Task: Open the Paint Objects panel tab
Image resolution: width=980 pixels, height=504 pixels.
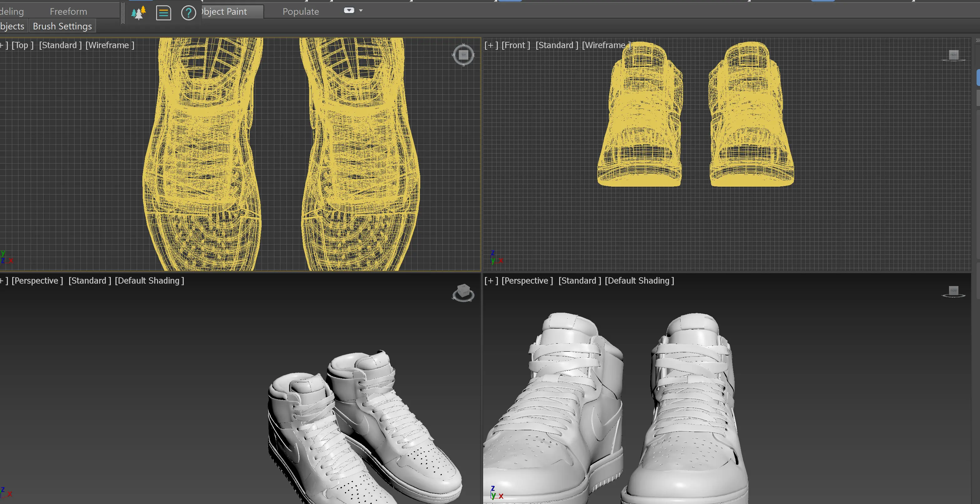Action: [12, 26]
